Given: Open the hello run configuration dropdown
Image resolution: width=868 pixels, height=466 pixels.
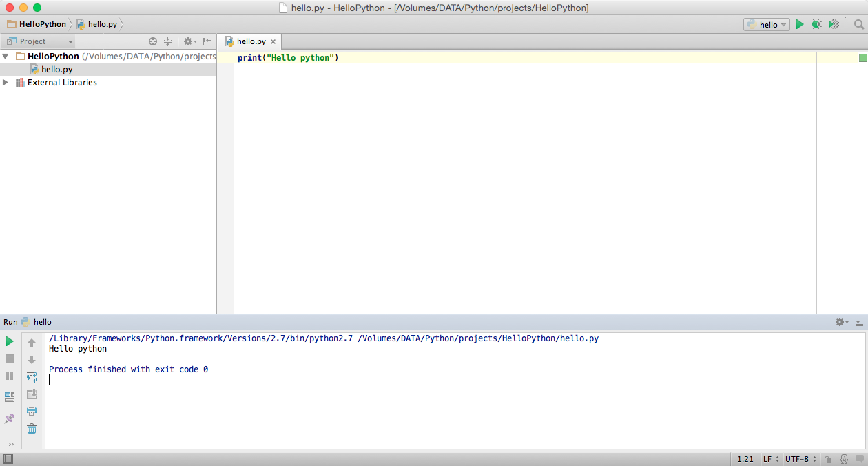Looking at the screenshot, I should [766, 24].
